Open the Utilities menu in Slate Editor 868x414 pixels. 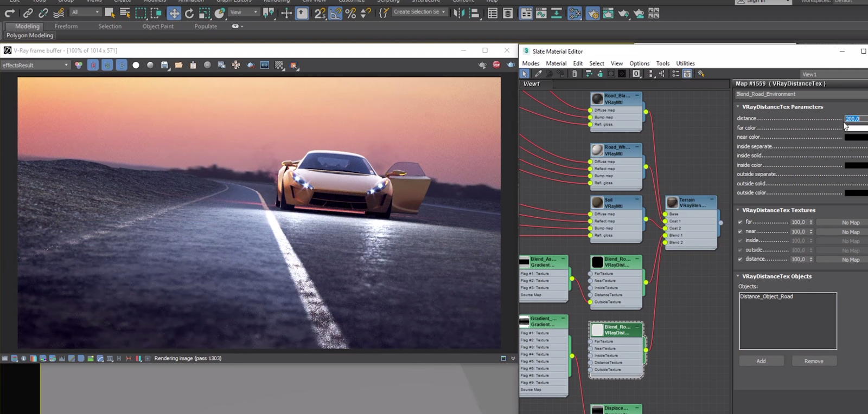685,63
